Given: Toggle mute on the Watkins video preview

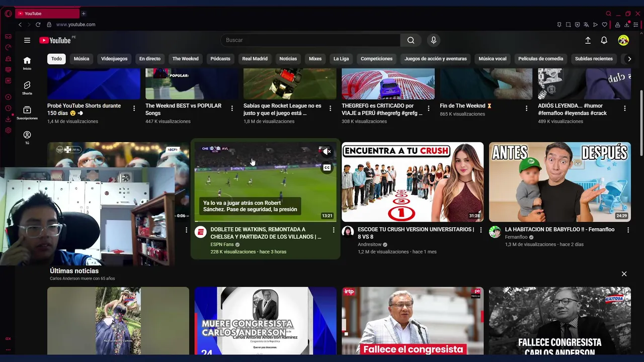Looking at the screenshot, I should (327, 151).
